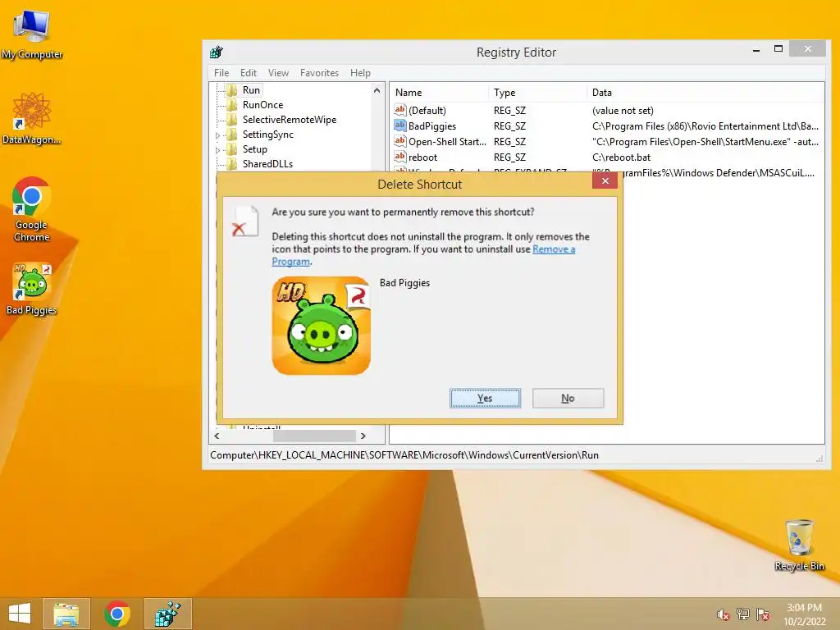Click the Bad Piggies dialog image

(321, 326)
